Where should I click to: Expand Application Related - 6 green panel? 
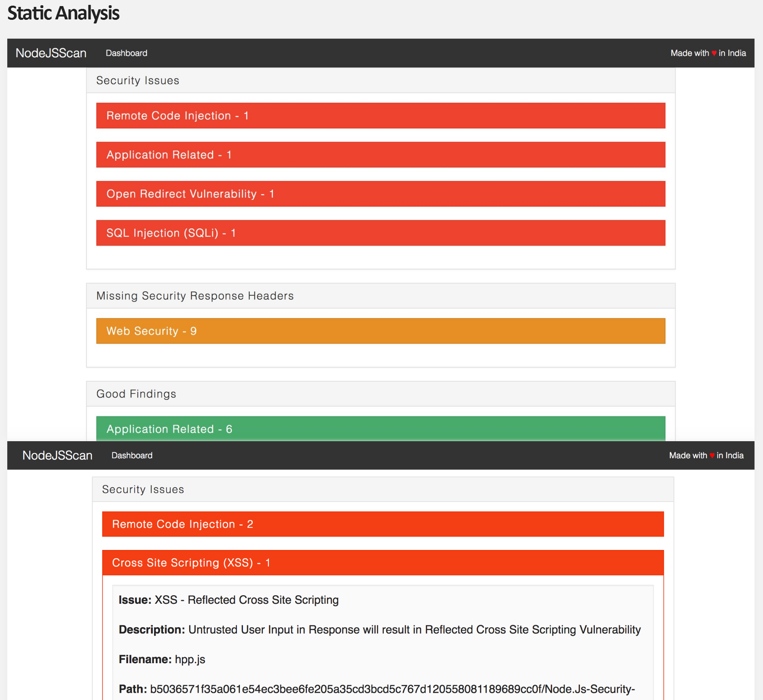pos(380,429)
